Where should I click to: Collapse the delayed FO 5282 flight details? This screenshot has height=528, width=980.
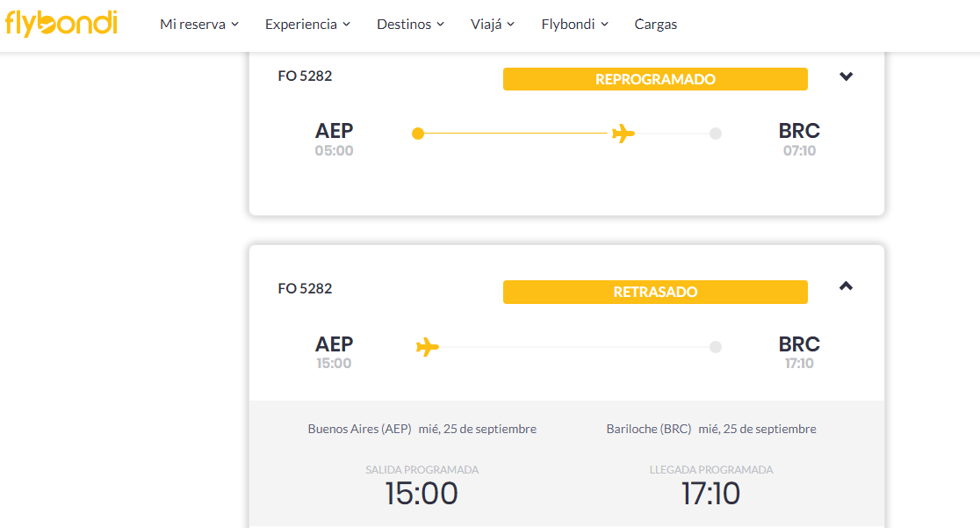(x=846, y=286)
